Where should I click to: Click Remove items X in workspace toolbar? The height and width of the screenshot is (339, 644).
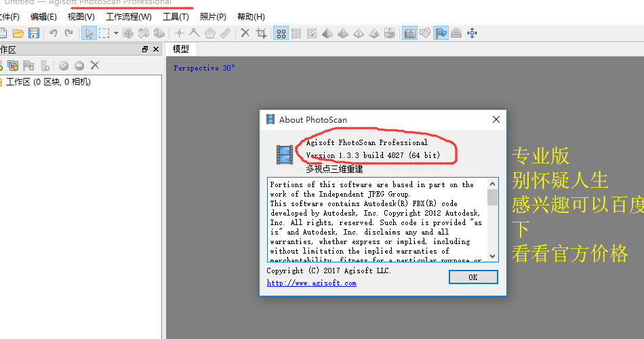tap(95, 65)
